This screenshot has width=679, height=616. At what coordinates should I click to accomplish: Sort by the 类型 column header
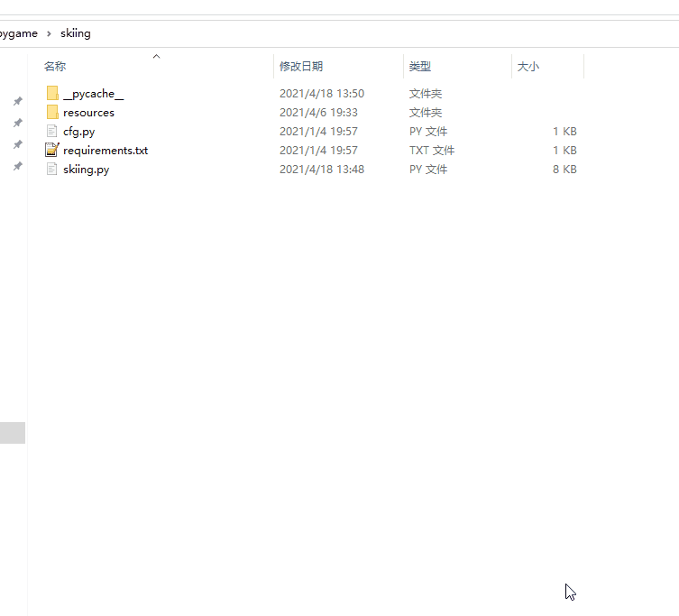(420, 66)
